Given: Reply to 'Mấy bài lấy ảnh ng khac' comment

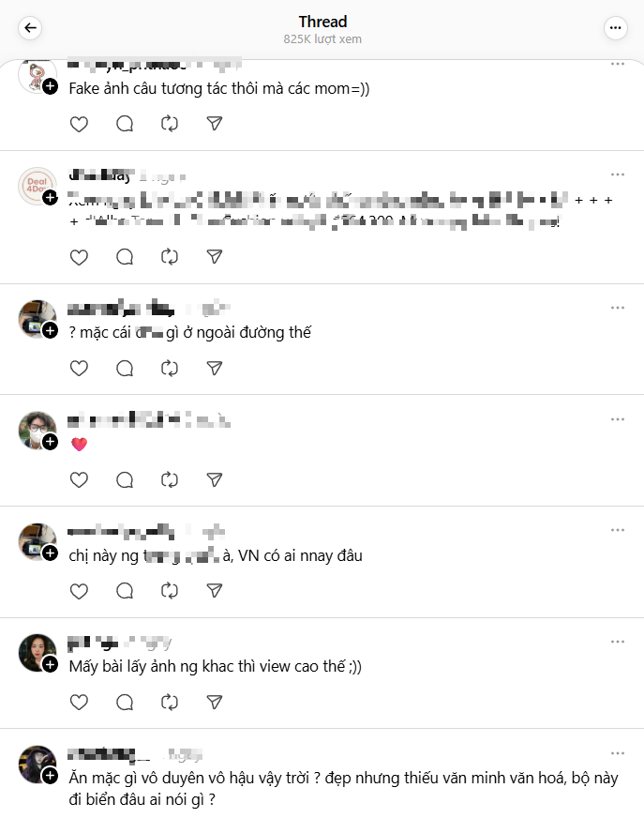Looking at the screenshot, I should pos(125,703).
